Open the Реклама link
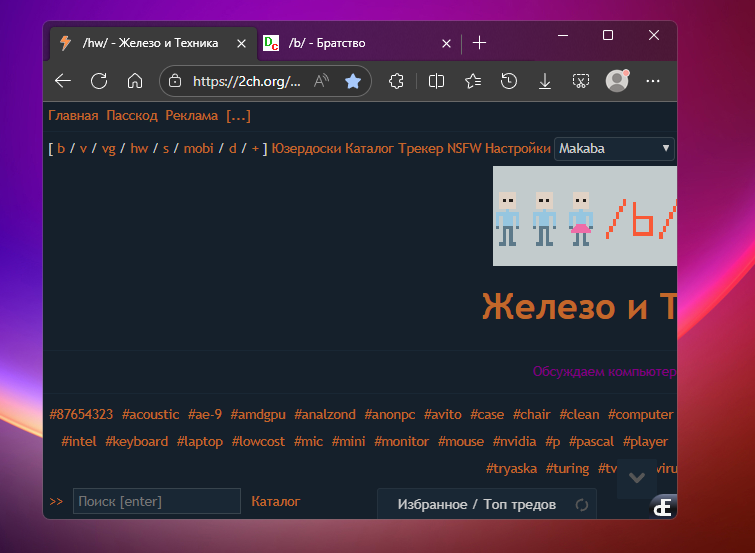The image size is (755, 553). [x=192, y=116]
